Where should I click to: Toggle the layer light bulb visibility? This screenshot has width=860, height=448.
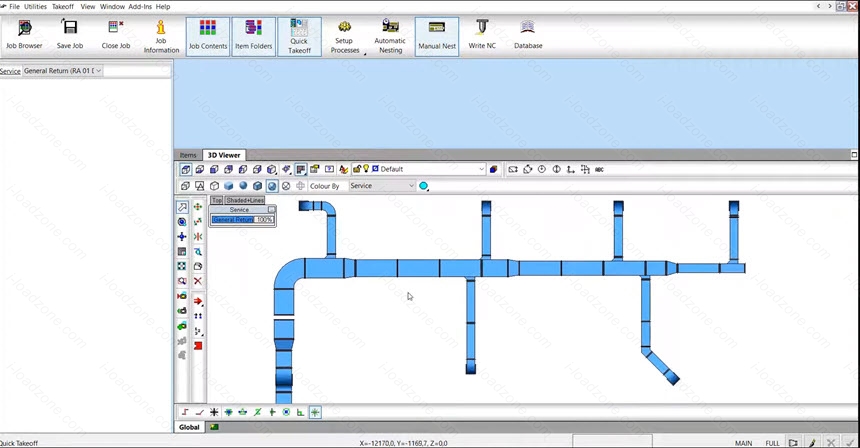366,169
